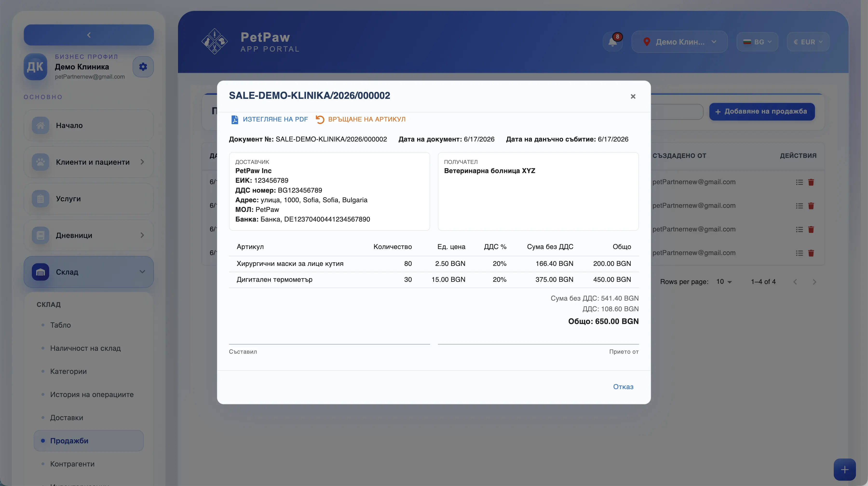Open the BG language dropdown
This screenshot has width=868, height=486.
(757, 42)
